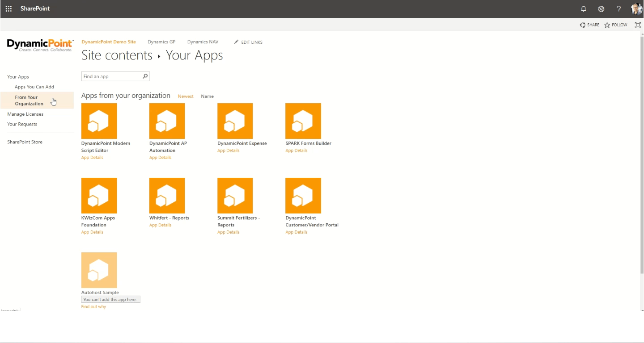The image size is (644, 343).
Task: Open KWizCom Apps Foundation tile
Action: (99, 196)
